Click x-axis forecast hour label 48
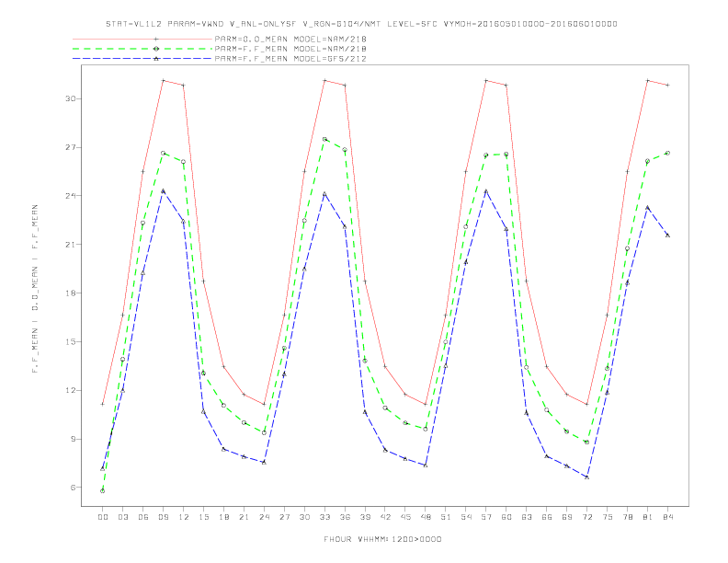 426,517
